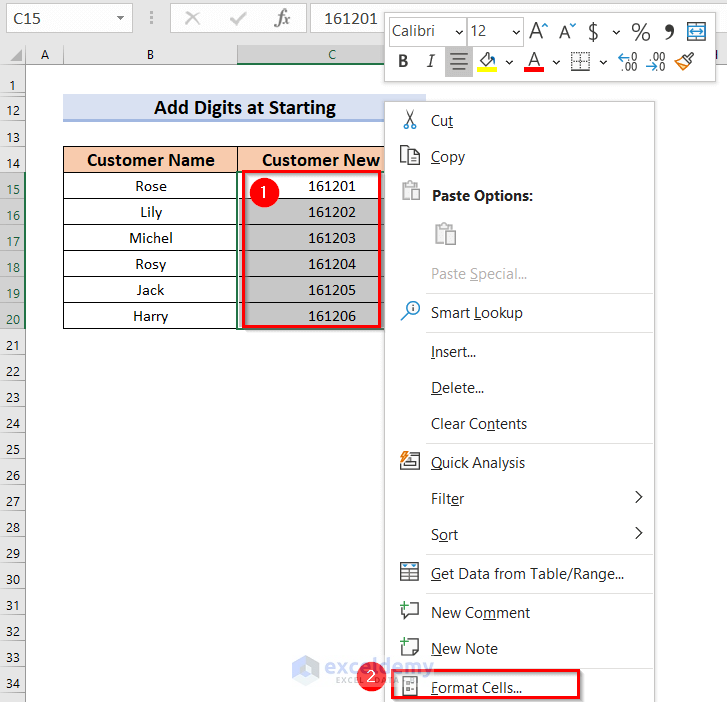Choose Copy from context menu
Viewport: 727px width, 702px height.
[519, 157]
